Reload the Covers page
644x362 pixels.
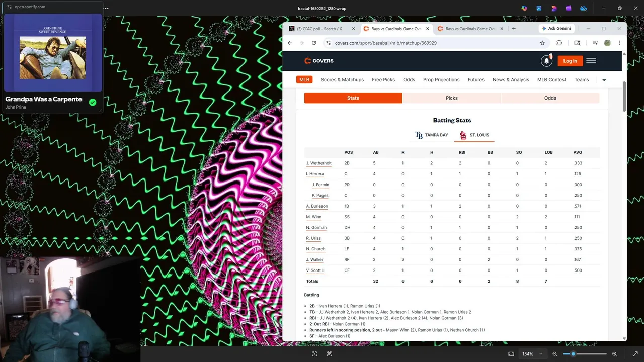tap(314, 43)
